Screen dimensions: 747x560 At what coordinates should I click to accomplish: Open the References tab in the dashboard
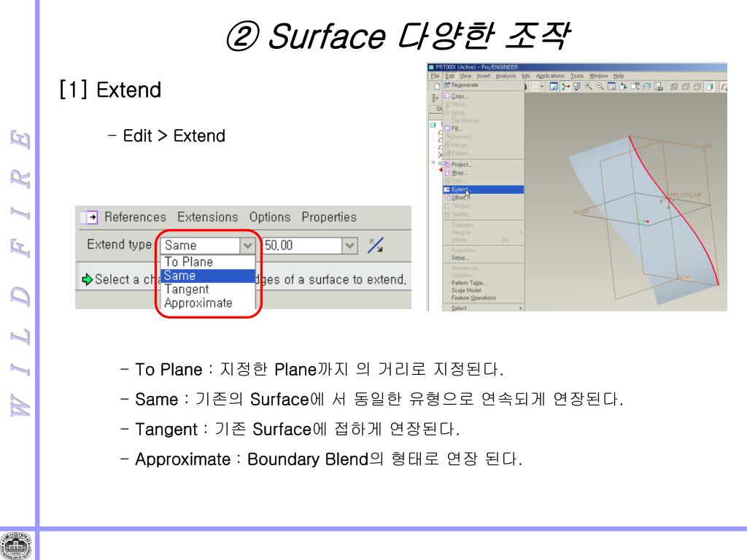tap(135, 217)
